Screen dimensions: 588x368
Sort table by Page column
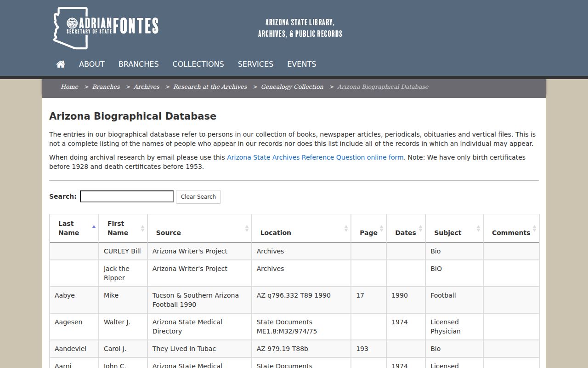pyautogui.click(x=369, y=228)
